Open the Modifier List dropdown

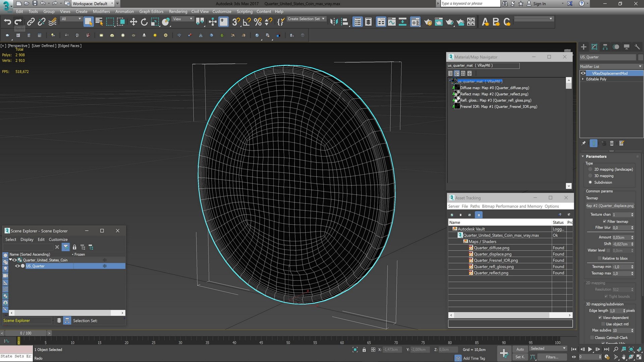click(611, 66)
